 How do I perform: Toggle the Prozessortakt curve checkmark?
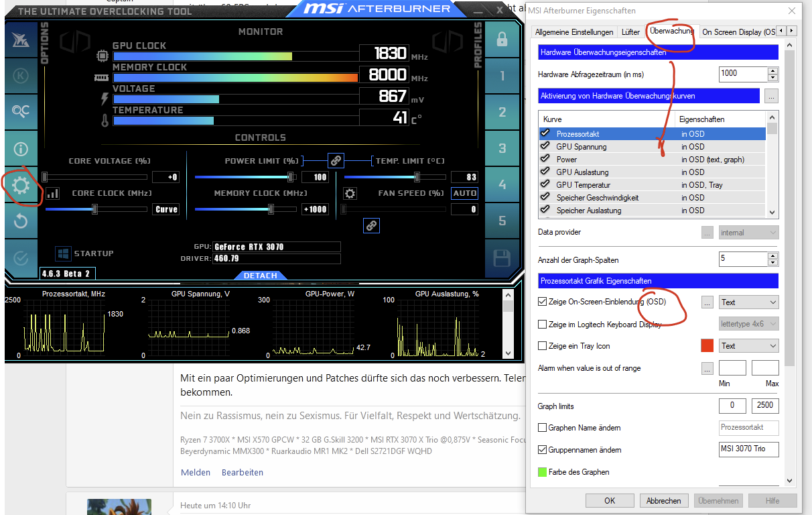tap(545, 133)
